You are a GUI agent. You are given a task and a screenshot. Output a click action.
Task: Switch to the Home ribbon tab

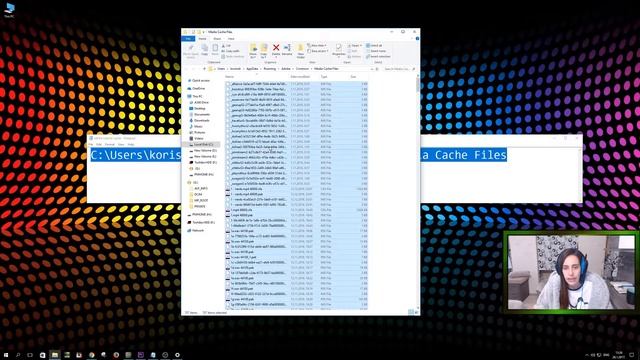point(202,39)
